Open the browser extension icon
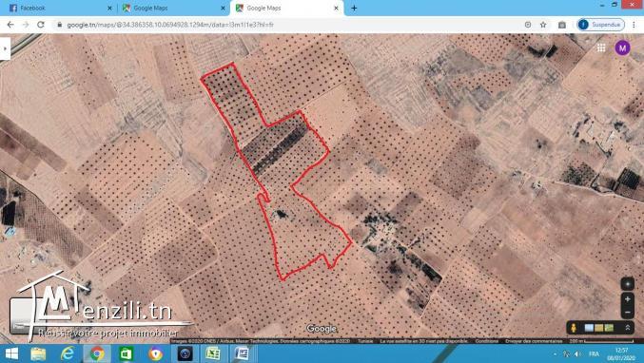 562,25
